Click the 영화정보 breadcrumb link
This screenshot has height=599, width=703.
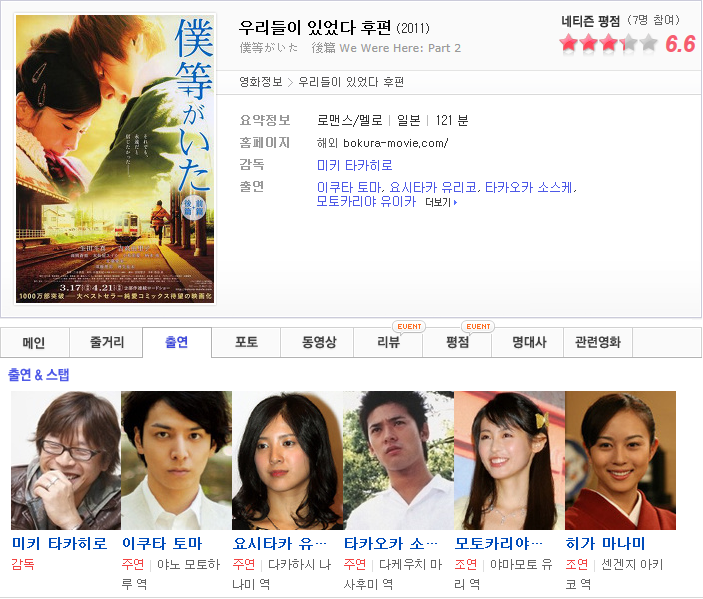pos(260,82)
